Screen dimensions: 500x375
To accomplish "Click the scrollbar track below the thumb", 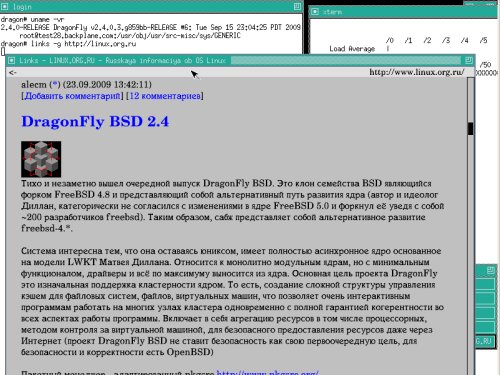I will [x=470, y=253].
